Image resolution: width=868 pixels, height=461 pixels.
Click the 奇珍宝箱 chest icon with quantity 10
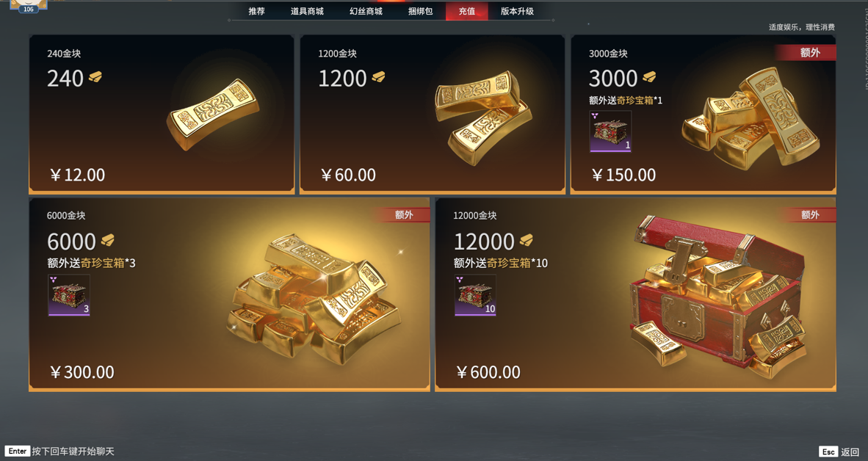(475, 295)
